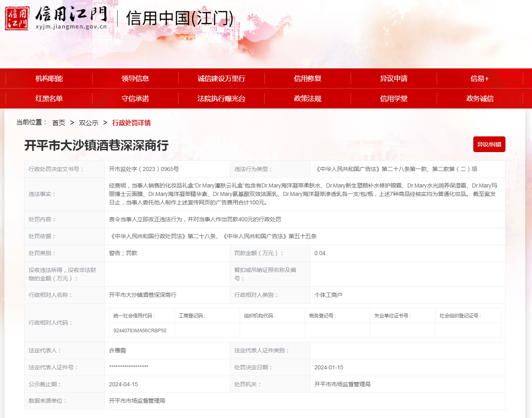The width and height of the screenshot is (532, 418).
Task: Go to 诚信建设万里行 section
Action: tap(221, 78)
